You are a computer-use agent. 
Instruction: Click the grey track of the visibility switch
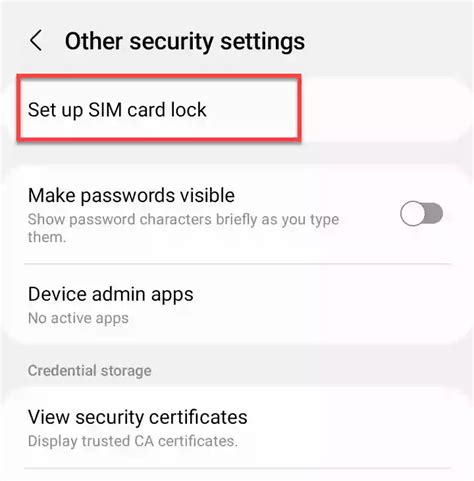[x=433, y=214]
